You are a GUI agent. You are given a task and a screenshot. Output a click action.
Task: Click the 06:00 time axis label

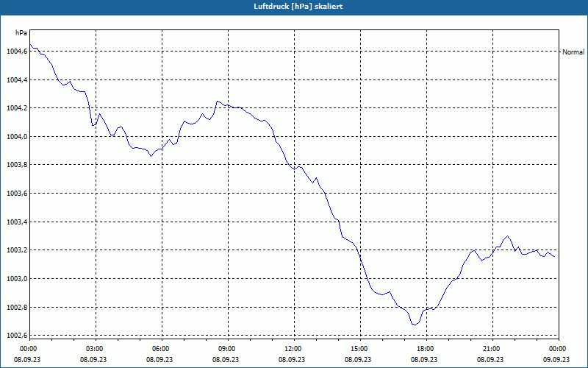tap(159, 348)
